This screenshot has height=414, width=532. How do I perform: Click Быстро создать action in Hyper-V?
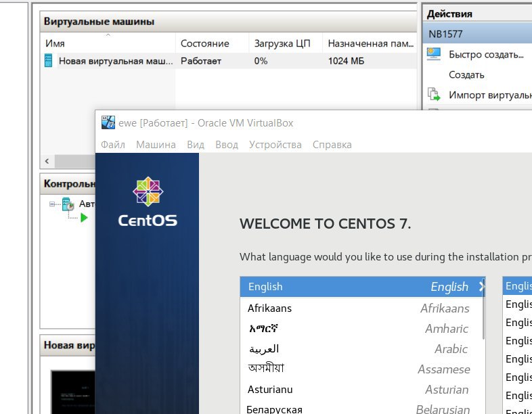(x=486, y=54)
